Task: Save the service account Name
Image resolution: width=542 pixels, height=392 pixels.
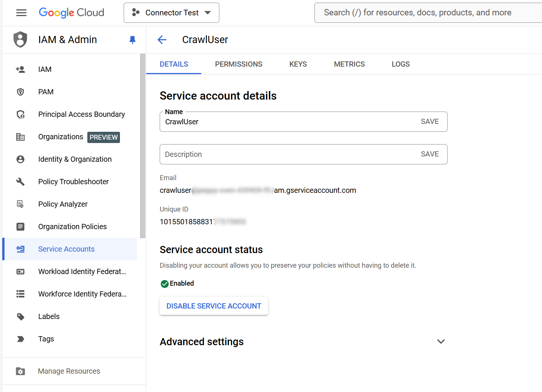Action: tap(430, 121)
